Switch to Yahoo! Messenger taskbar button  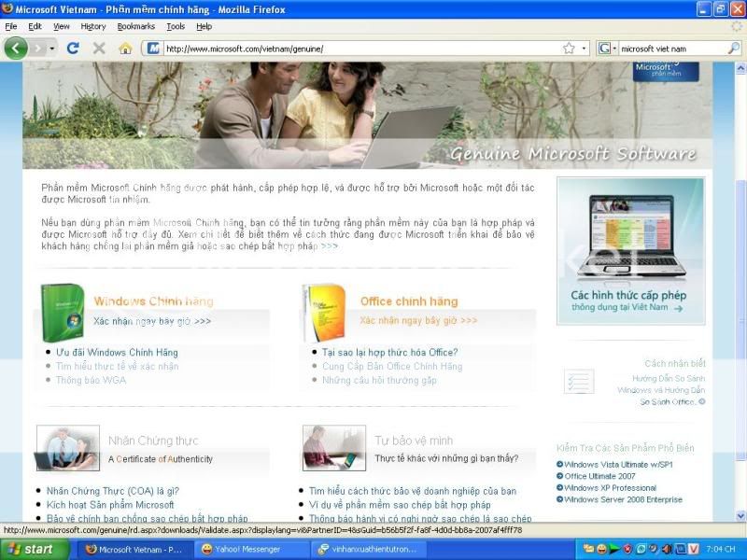(252, 550)
